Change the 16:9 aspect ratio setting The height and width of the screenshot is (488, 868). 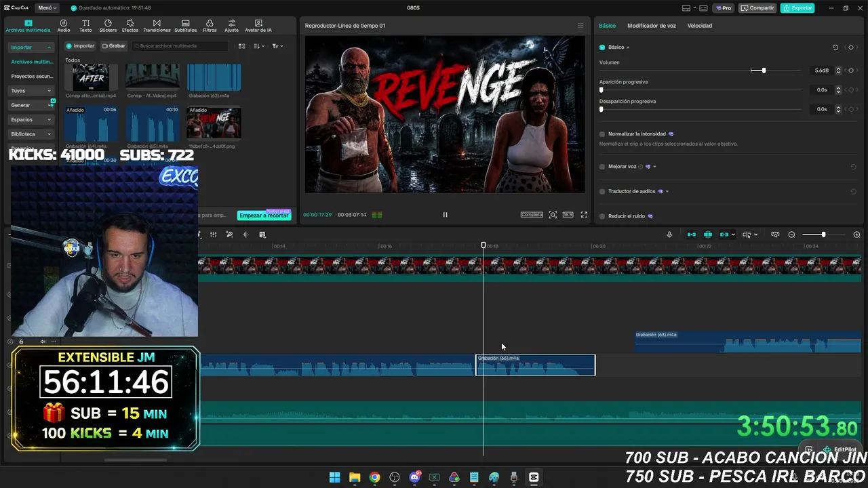[x=568, y=215]
